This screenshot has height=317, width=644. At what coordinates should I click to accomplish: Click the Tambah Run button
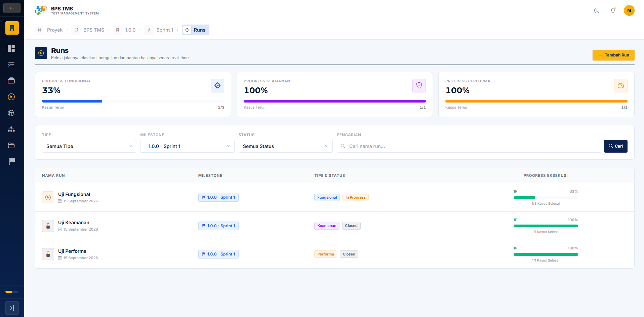613,55
